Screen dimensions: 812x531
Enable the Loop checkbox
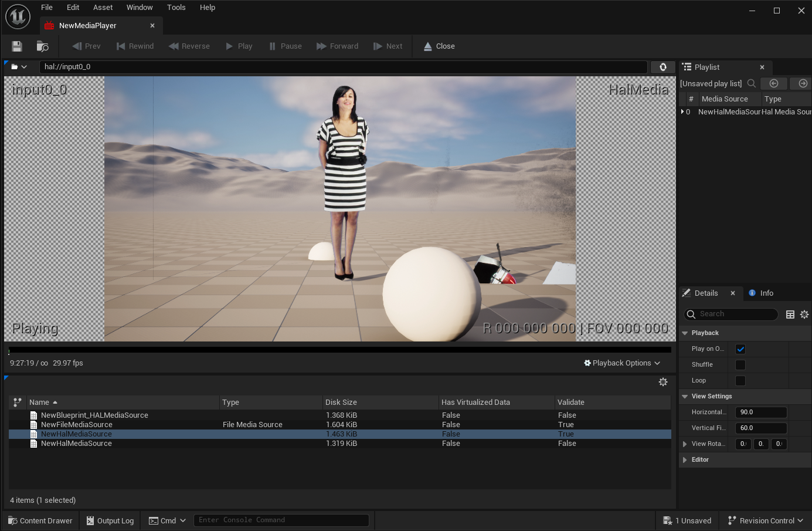pyautogui.click(x=740, y=381)
